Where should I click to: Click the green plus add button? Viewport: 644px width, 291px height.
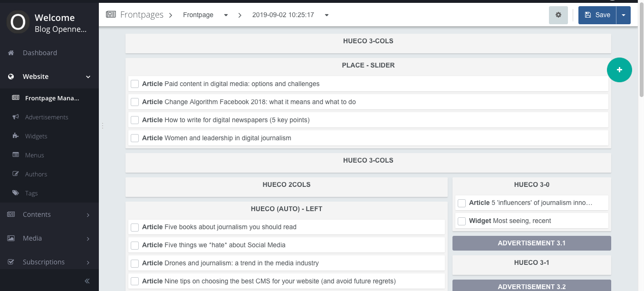tap(619, 70)
